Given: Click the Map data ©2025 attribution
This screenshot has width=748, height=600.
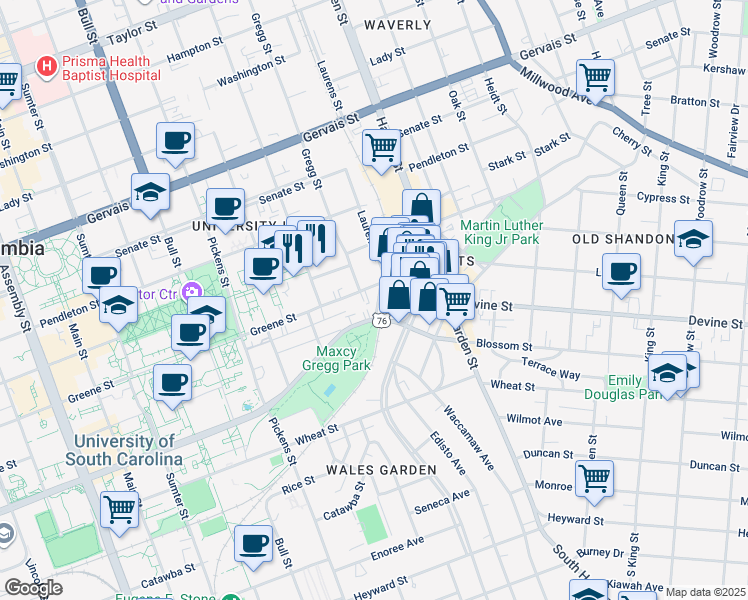Looking at the screenshot, I should click(706, 593).
